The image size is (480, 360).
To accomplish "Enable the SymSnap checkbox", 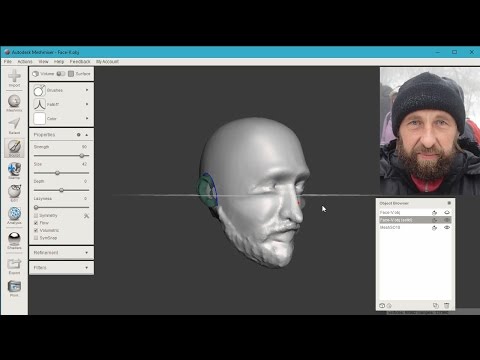I will pos(36,238).
